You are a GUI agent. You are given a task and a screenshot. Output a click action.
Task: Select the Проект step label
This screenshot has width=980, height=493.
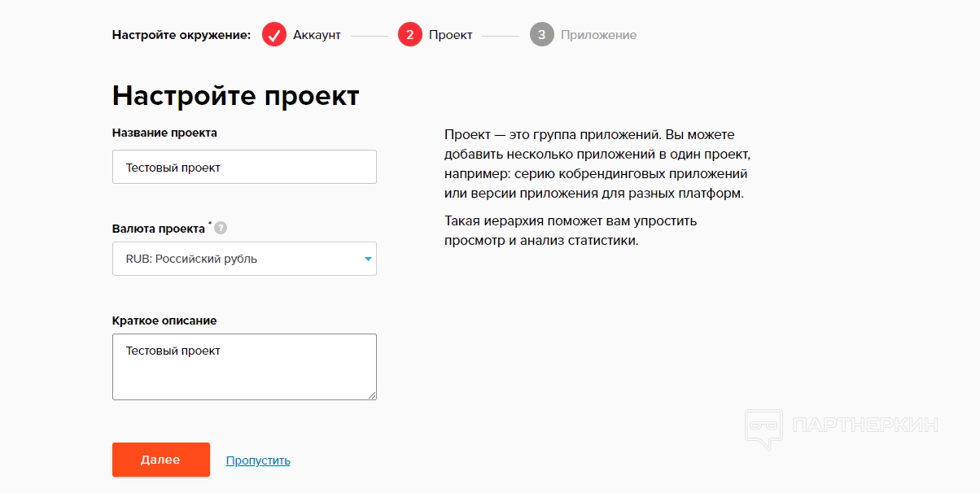[x=450, y=35]
